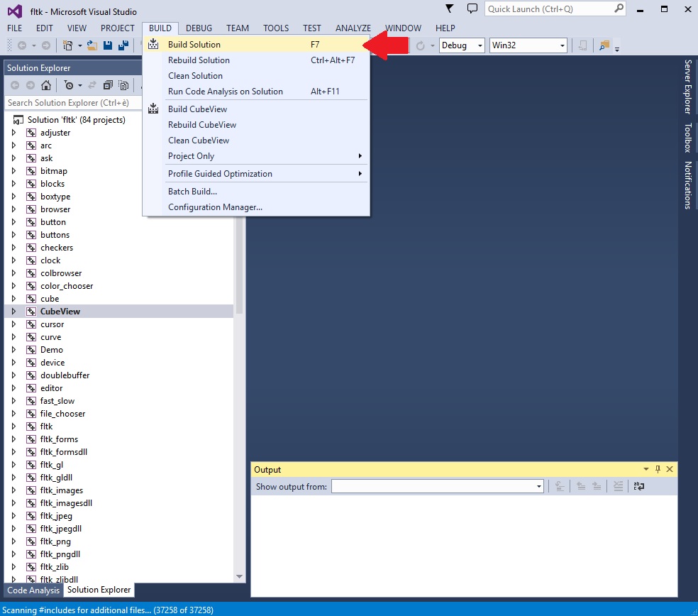Open the Output window options dropdown arrow
Viewport: 698px width, 616px height.
click(x=646, y=469)
